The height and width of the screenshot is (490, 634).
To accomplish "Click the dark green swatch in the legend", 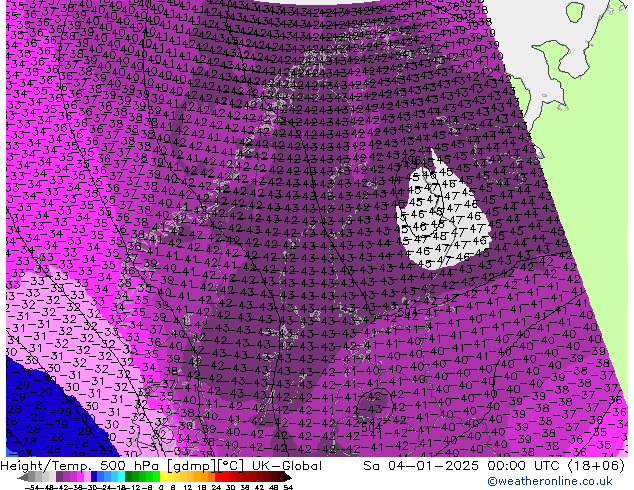I will point(129,476).
